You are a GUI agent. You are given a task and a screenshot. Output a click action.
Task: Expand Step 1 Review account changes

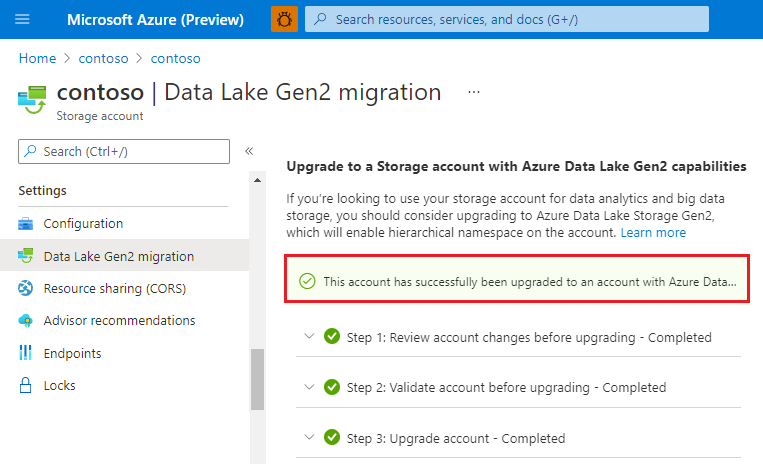[309, 337]
